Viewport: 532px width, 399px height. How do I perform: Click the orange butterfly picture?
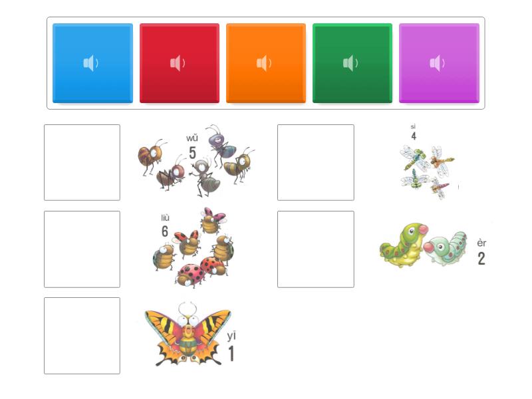(188, 334)
